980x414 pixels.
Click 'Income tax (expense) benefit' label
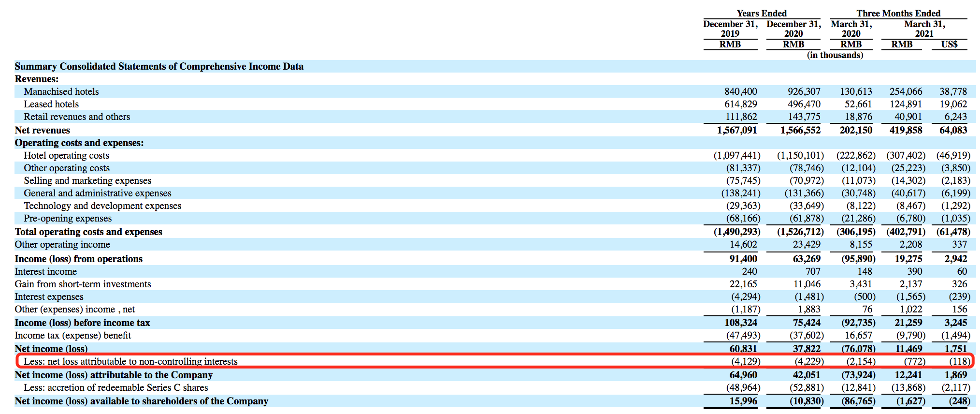tap(73, 335)
